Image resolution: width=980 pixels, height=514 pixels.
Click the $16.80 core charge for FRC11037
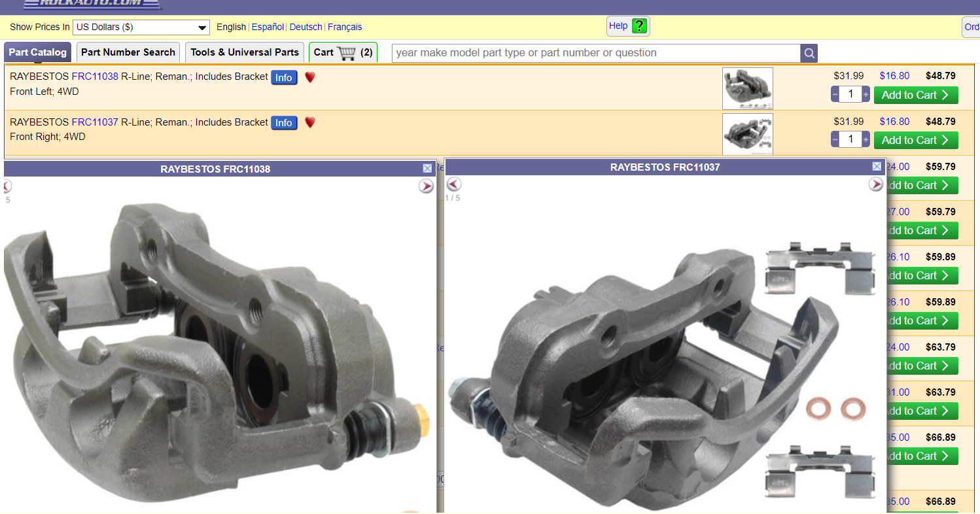[894, 122]
